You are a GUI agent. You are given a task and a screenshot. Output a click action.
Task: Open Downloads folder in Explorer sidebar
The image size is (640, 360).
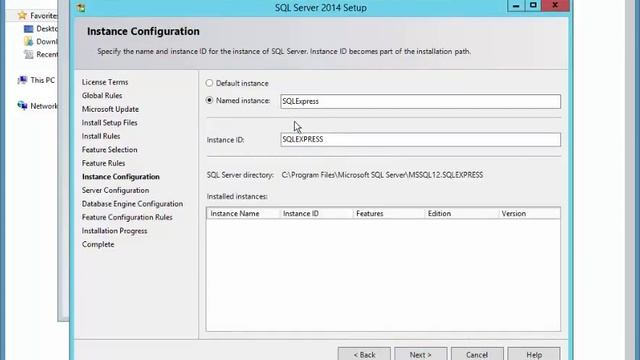[47, 41]
